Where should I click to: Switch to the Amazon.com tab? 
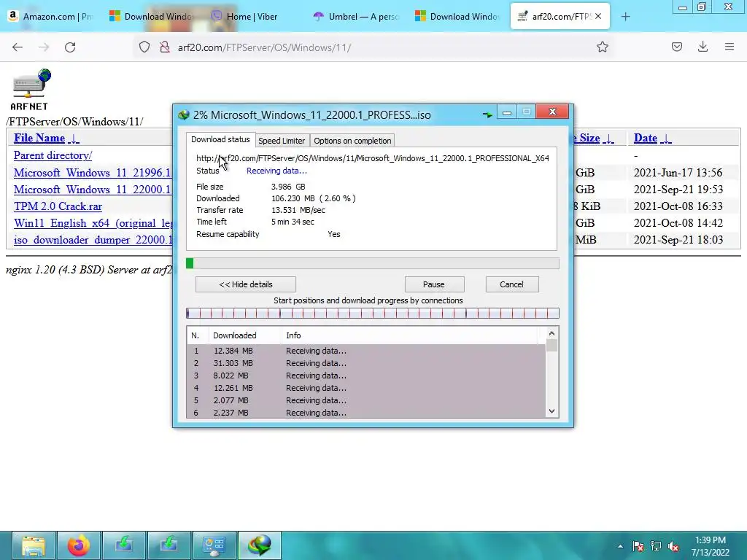point(50,17)
